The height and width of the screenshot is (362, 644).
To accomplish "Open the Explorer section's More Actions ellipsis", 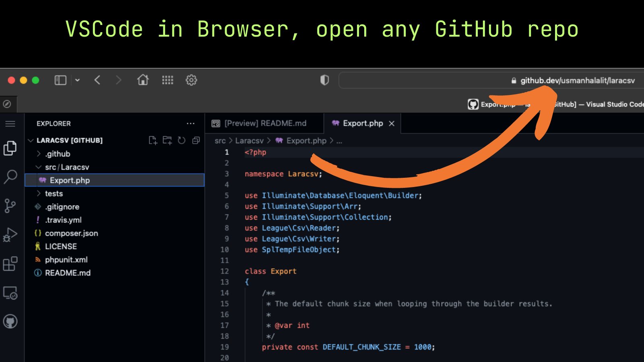I will [191, 123].
